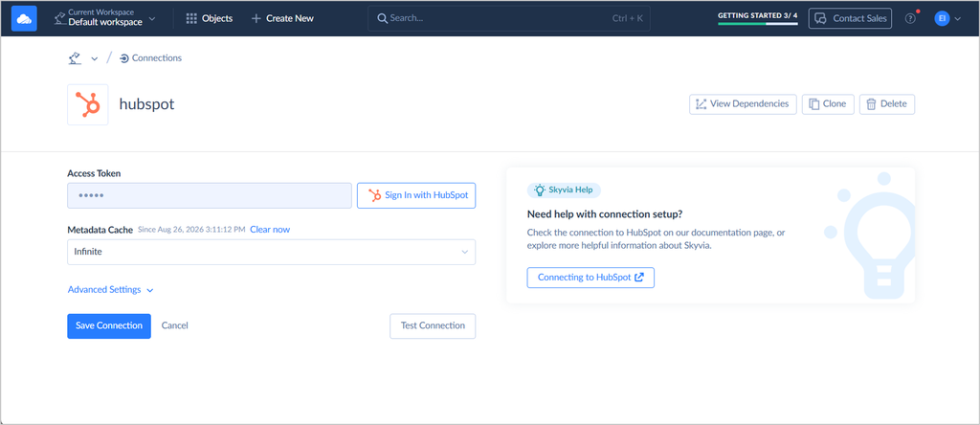Delete the hubspot connection

tap(887, 104)
